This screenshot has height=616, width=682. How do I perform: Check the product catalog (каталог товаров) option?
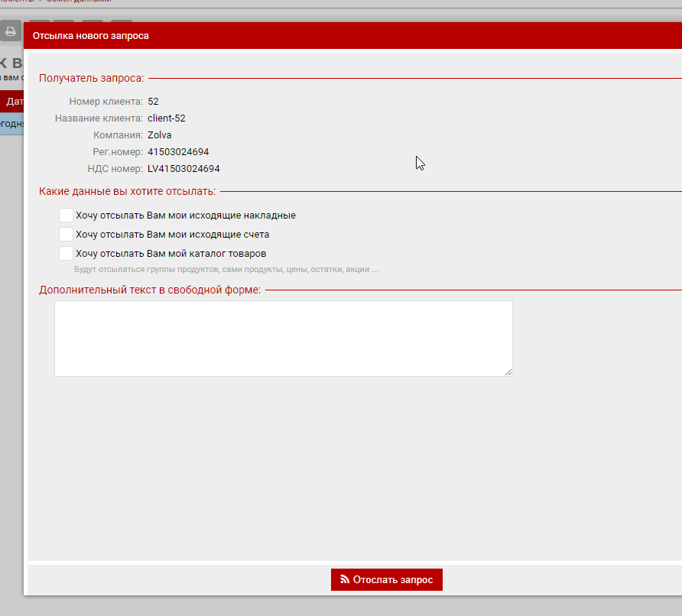[66, 253]
